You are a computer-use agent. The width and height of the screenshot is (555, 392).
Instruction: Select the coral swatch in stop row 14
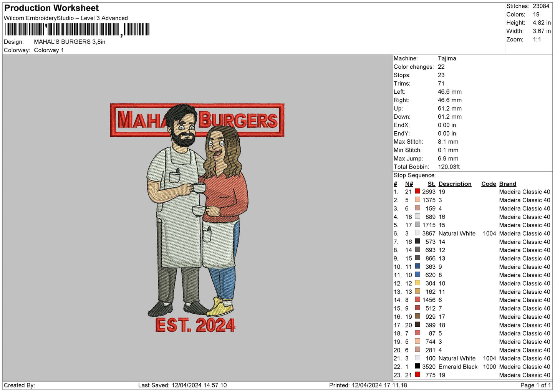(x=417, y=300)
